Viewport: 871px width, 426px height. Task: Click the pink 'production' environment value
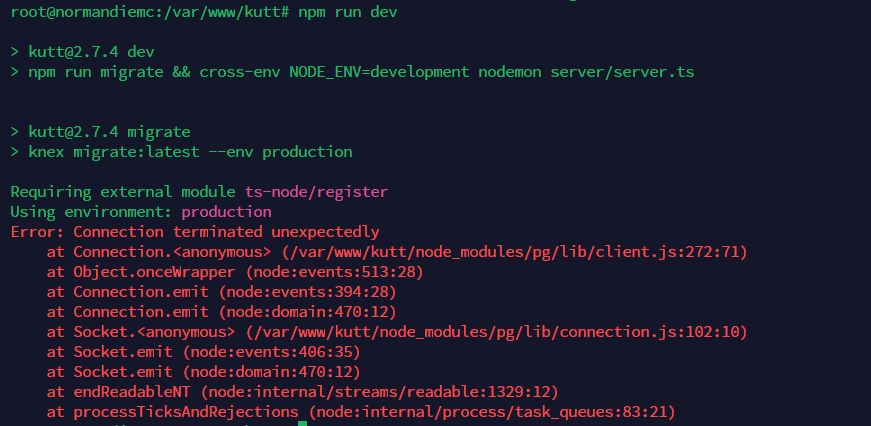point(226,212)
